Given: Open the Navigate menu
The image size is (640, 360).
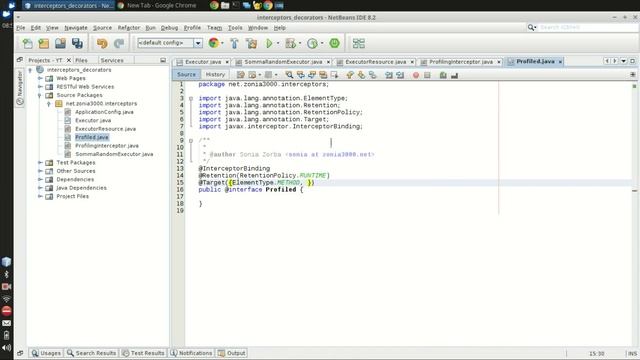Looking at the screenshot, I should (x=76, y=28).
